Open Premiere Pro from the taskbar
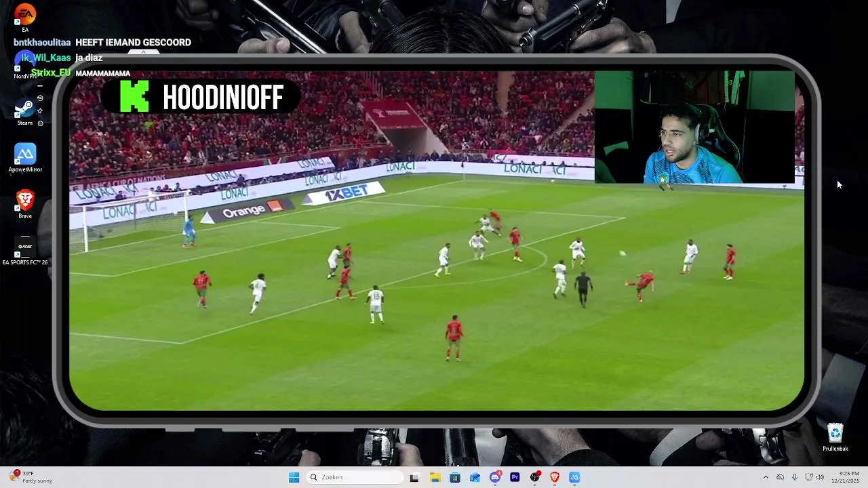 [515, 477]
